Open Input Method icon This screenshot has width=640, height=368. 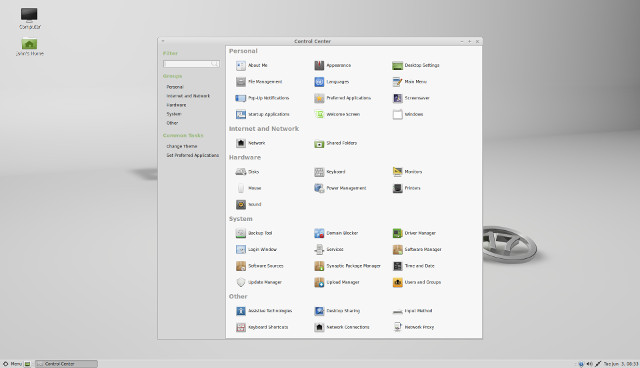[x=397, y=311]
